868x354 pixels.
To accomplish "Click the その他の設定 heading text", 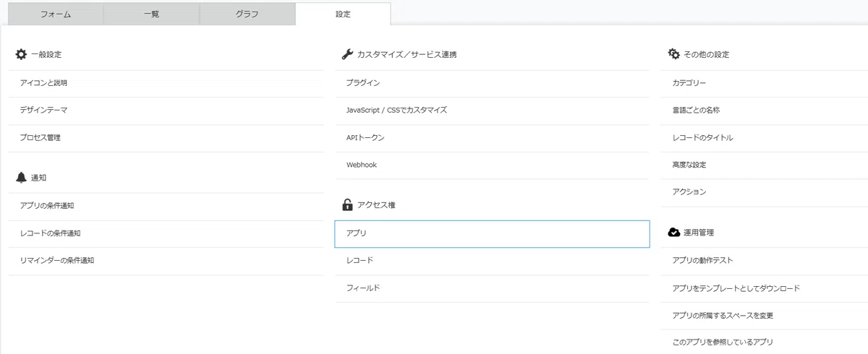I will (x=706, y=54).
